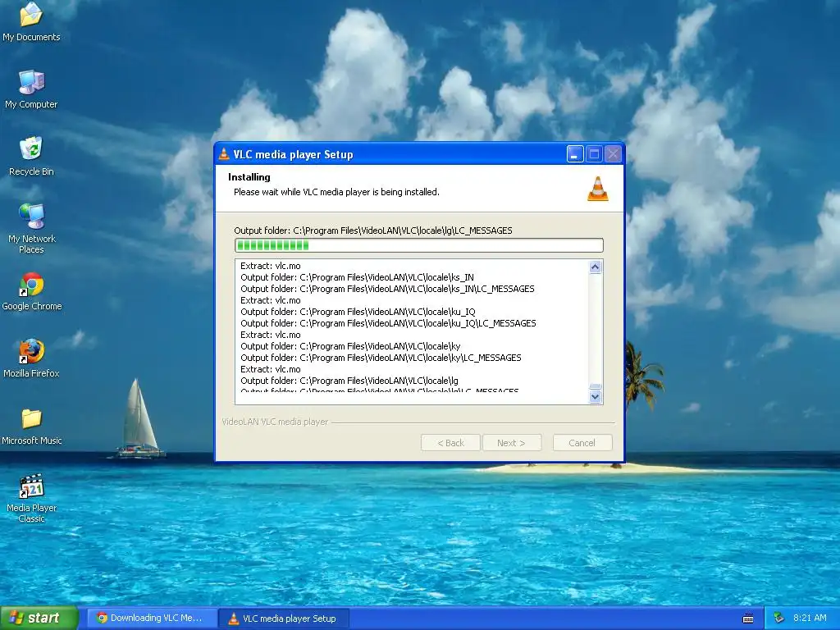Click 'VideoLAN VLC media player' branding text
Viewport: 840px width, 630px height.
point(275,422)
